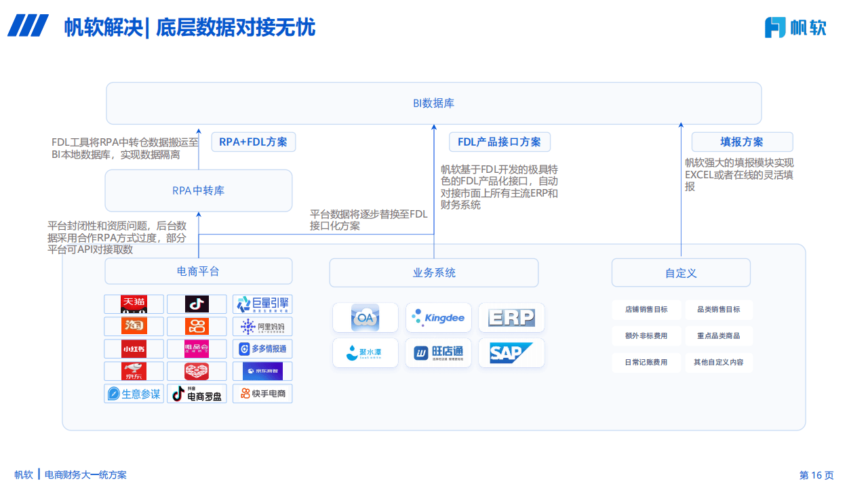This screenshot has height=488, width=868.
Task: Click the 聚水潭 water drop logo
Action: (366, 352)
